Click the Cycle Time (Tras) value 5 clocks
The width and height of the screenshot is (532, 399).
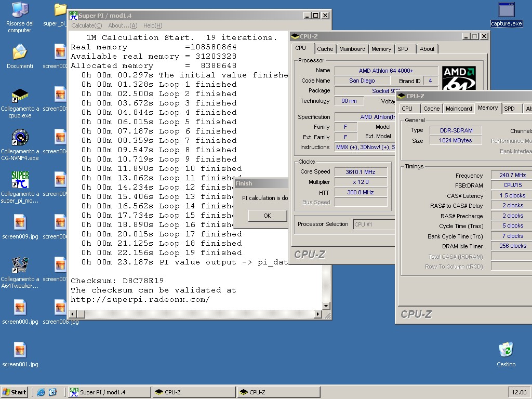coord(512,225)
